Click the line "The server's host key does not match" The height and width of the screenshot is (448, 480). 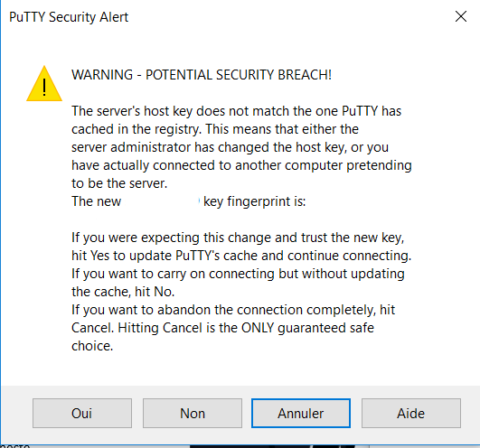point(236,111)
